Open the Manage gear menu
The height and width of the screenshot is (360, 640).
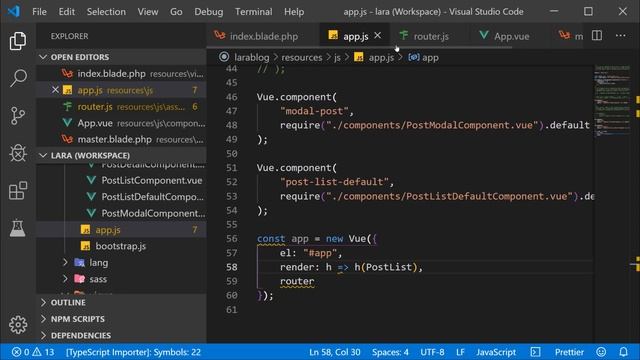click(x=18, y=325)
